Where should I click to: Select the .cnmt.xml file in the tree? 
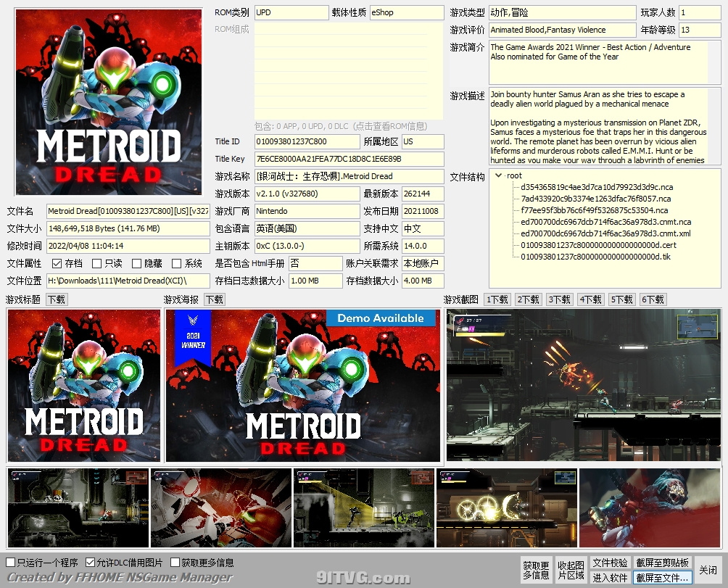[x=605, y=233]
